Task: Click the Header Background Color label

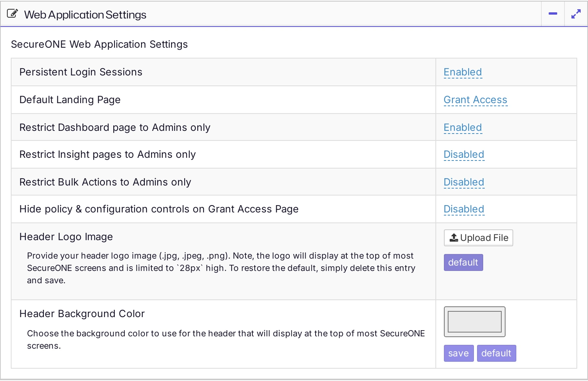Action: point(82,314)
